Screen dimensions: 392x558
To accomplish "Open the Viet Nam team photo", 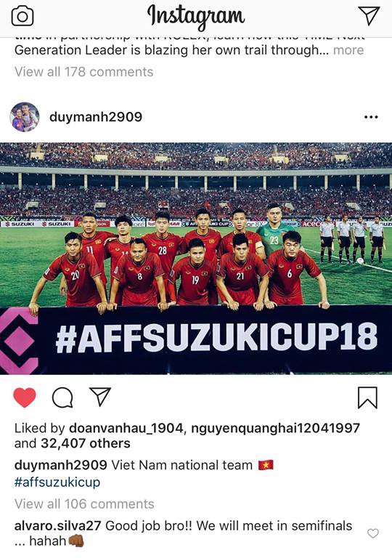I will coord(196,259).
